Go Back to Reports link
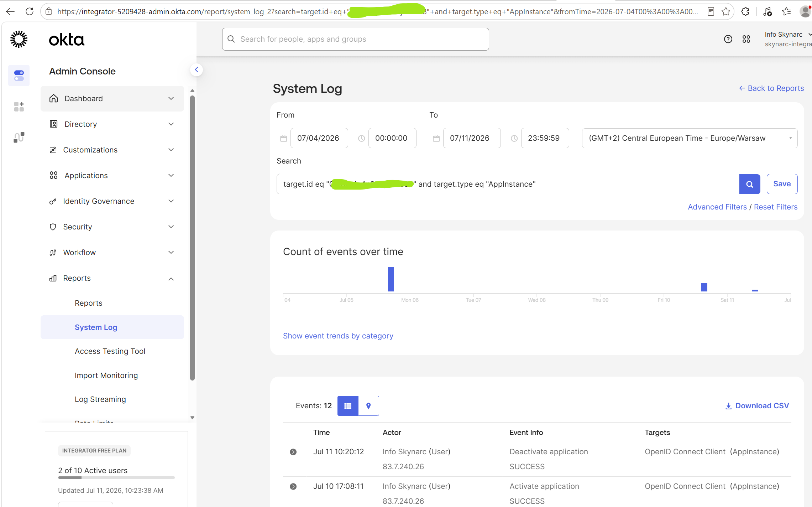 (771, 88)
